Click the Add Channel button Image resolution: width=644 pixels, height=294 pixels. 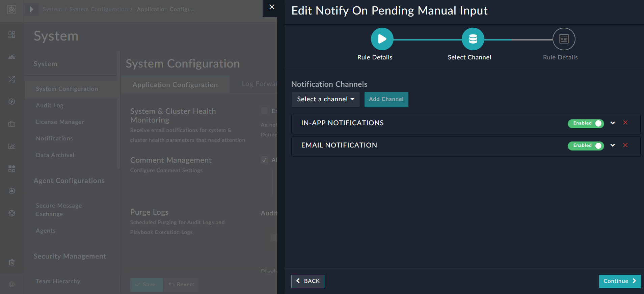click(x=386, y=99)
